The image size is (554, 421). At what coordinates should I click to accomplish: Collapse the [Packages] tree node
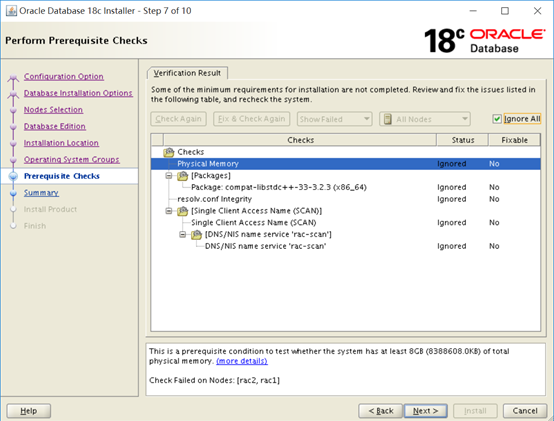(169, 176)
